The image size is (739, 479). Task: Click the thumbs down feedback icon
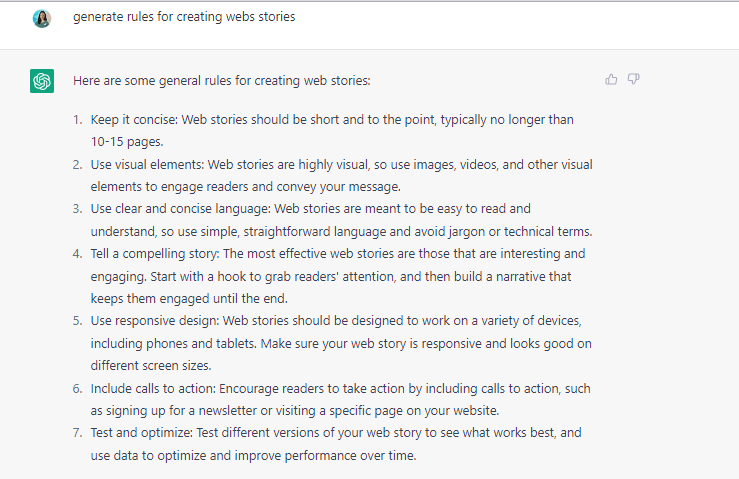pos(633,79)
